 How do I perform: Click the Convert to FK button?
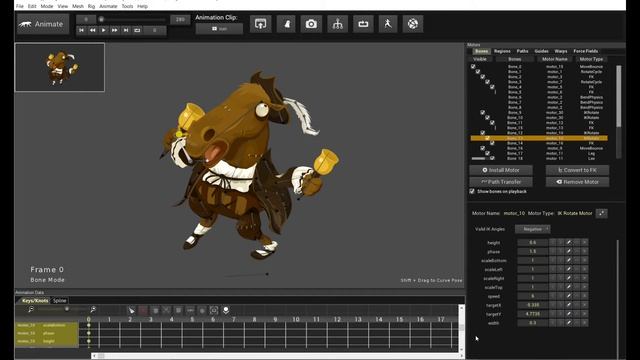[x=578, y=170]
